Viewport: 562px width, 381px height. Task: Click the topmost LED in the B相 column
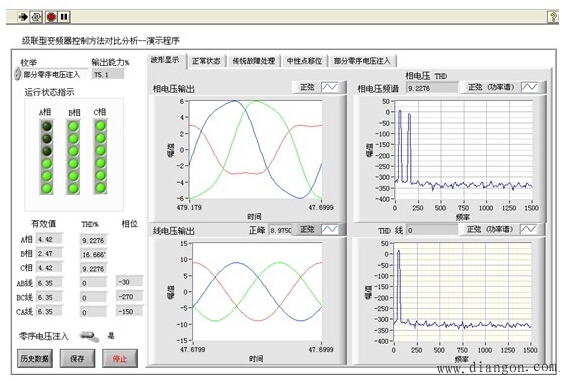point(73,126)
